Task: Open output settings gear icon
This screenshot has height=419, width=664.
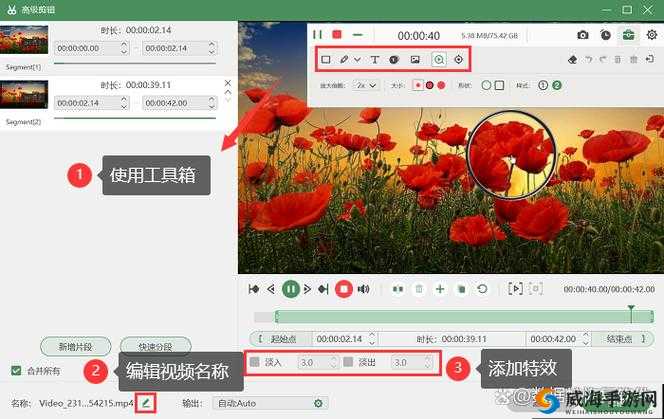Action: (x=318, y=403)
